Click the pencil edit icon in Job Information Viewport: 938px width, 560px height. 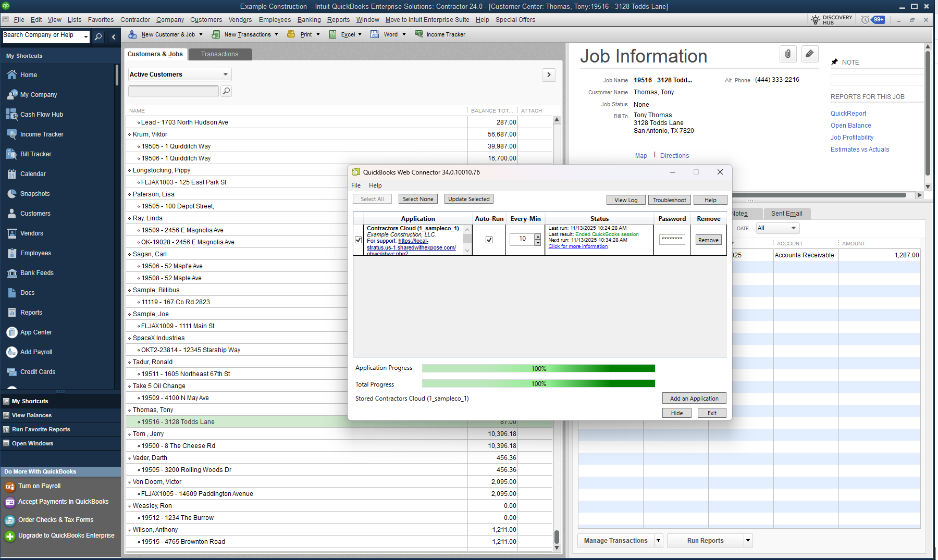[x=809, y=54]
